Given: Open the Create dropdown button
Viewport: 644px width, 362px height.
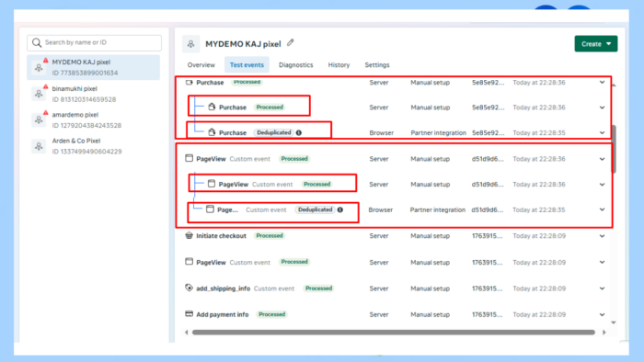Looking at the screenshot, I should tap(596, 44).
